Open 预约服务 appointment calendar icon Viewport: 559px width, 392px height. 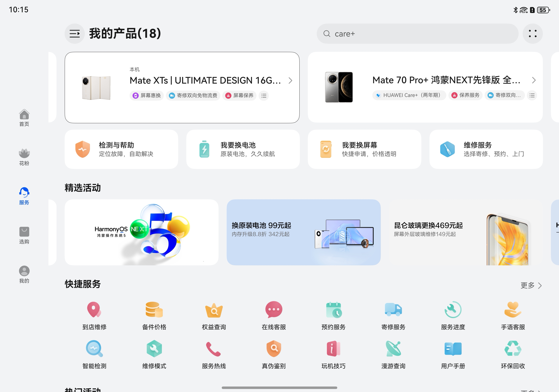click(x=334, y=310)
